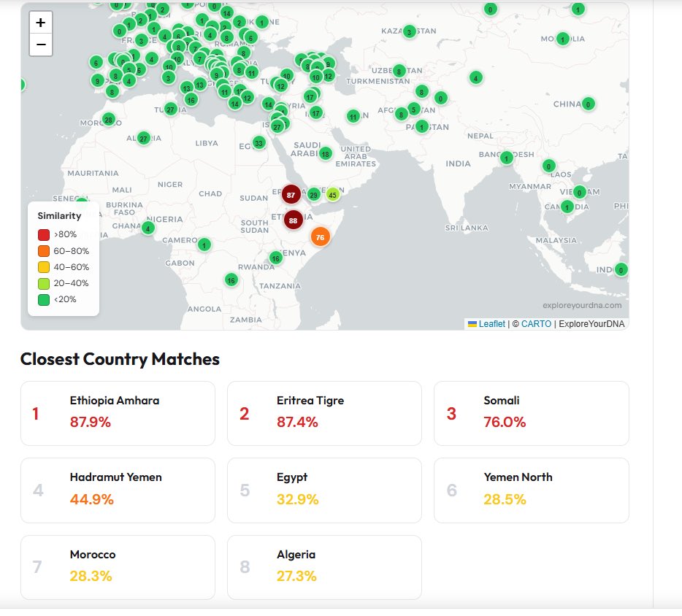
Task: Click the dark red 88 marker on Ethiopia
Action: pyautogui.click(x=293, y=220)
